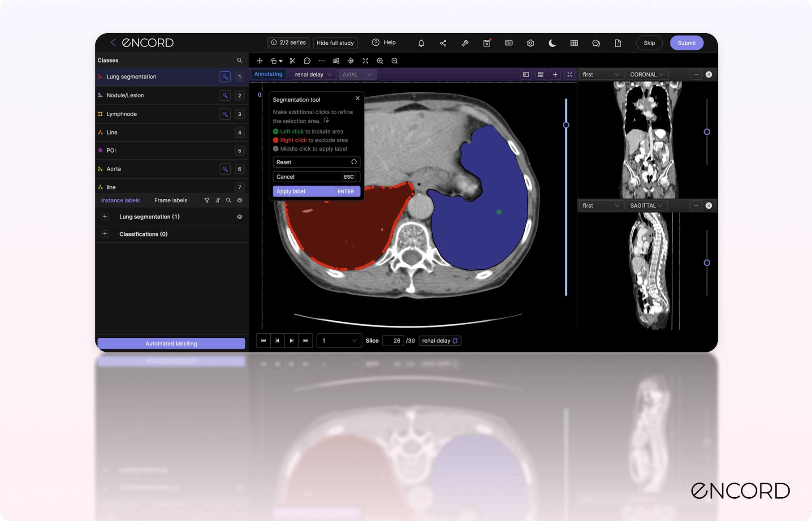Toggle visibility of all instance labels

coord(239,200)
